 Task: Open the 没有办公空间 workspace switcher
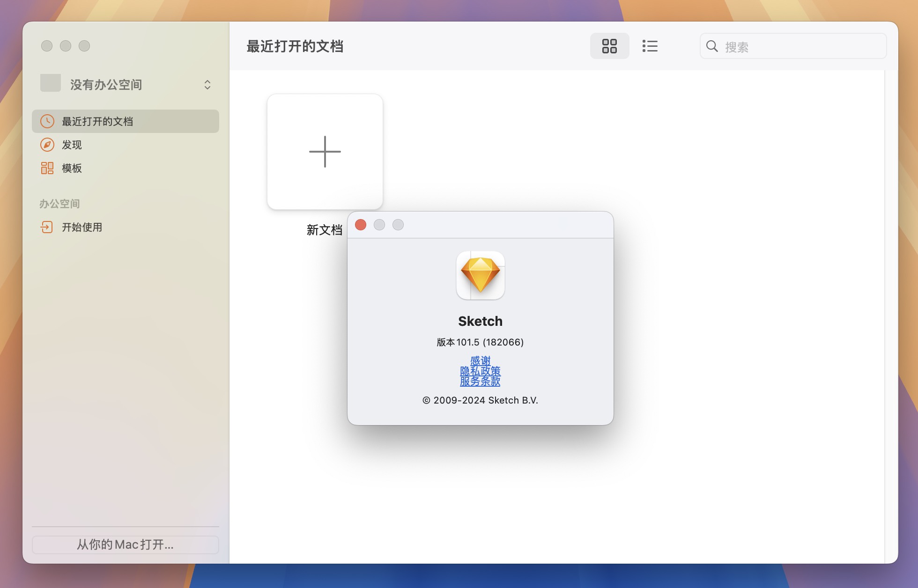[126, 84]
